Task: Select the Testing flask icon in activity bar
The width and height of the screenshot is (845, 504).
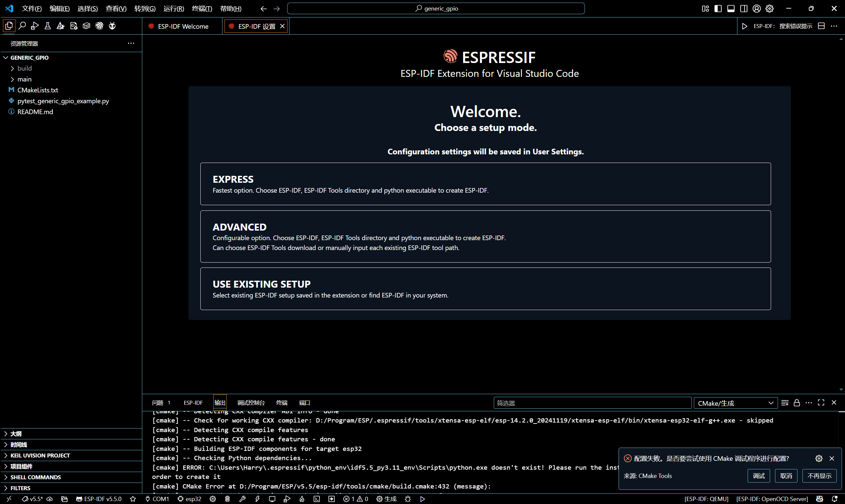Action: (47, 25)
